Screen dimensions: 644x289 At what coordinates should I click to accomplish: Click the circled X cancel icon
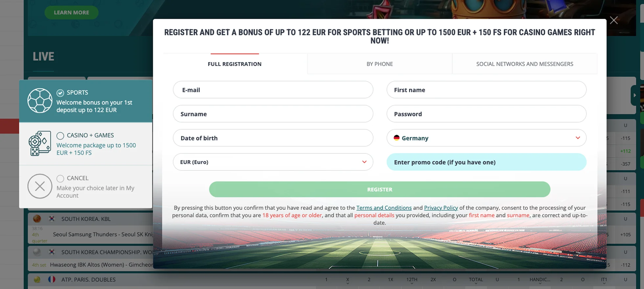pos(40,186)
